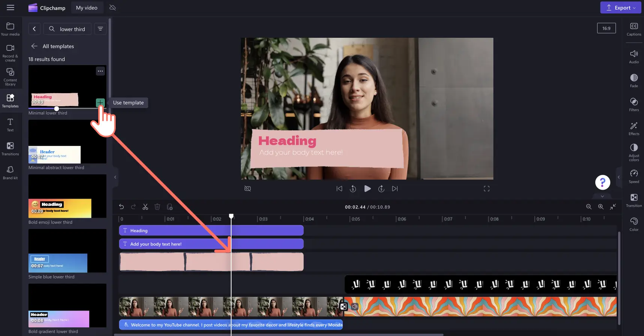644x336 pixels.
Task: Select the Welcome voiceover audio clip
Action: pos(231,324)
